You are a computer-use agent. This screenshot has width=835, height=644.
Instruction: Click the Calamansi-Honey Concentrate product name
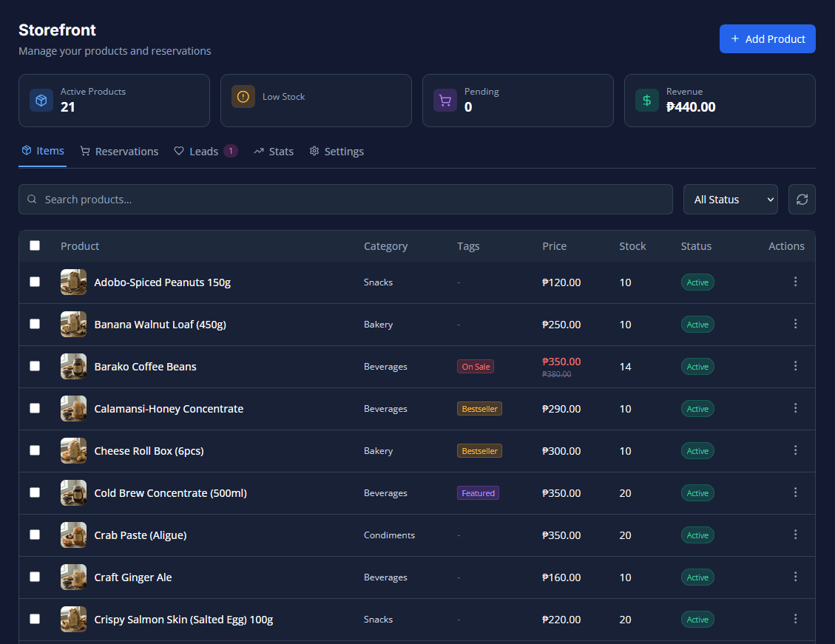click(169, 409)
